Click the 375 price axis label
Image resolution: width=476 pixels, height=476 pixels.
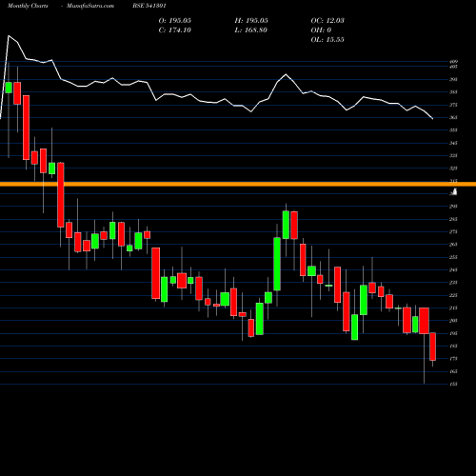point(454,105)
